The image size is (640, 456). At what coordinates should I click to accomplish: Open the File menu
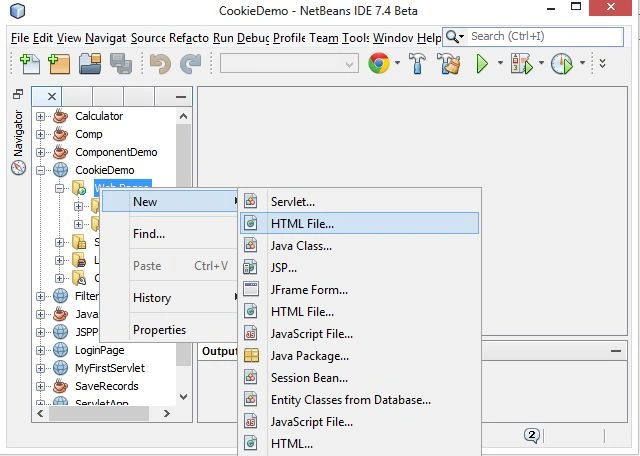tap(20, 38)
